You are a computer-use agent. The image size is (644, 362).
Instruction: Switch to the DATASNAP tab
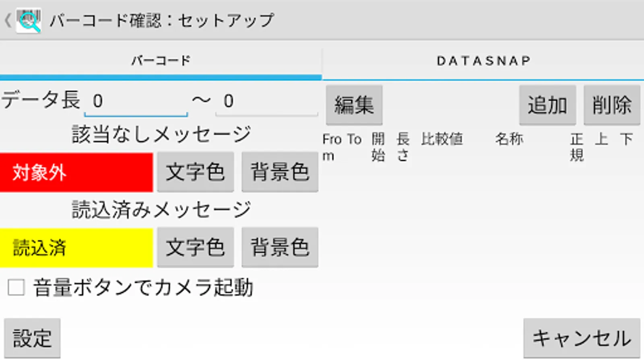(483, 61)
